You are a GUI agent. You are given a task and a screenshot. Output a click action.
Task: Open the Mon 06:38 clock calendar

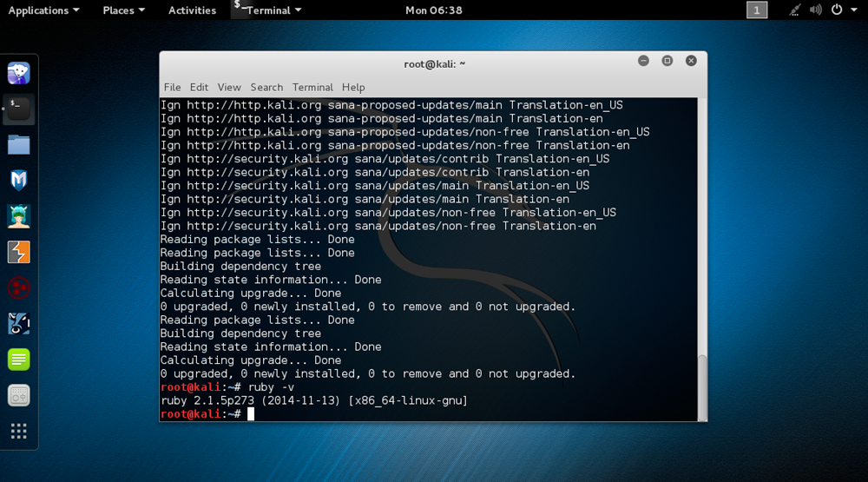[433, 10]
